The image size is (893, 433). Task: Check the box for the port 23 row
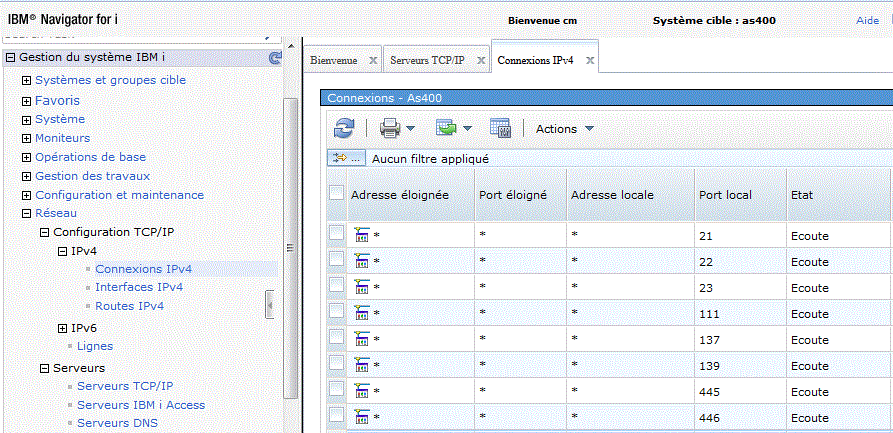pos(337,285)
